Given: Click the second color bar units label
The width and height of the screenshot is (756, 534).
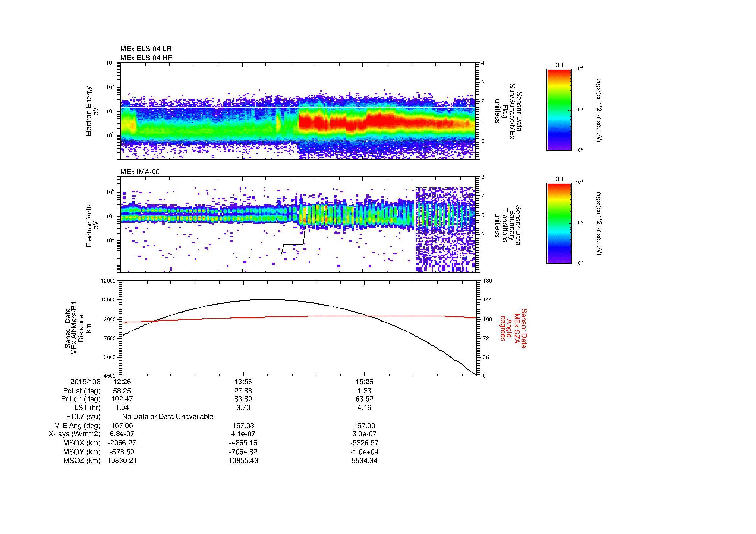Looking at the screenshot, I should (x=599, y=224).
